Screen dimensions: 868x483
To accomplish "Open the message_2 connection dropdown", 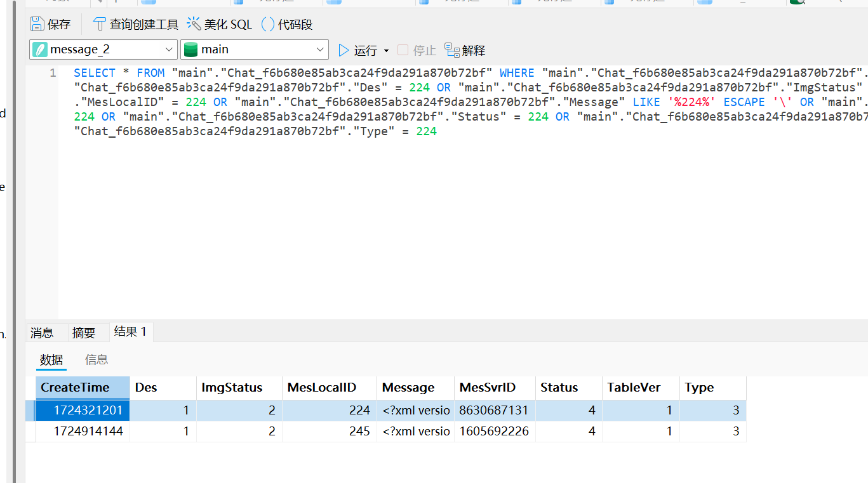I will [103, 50].
